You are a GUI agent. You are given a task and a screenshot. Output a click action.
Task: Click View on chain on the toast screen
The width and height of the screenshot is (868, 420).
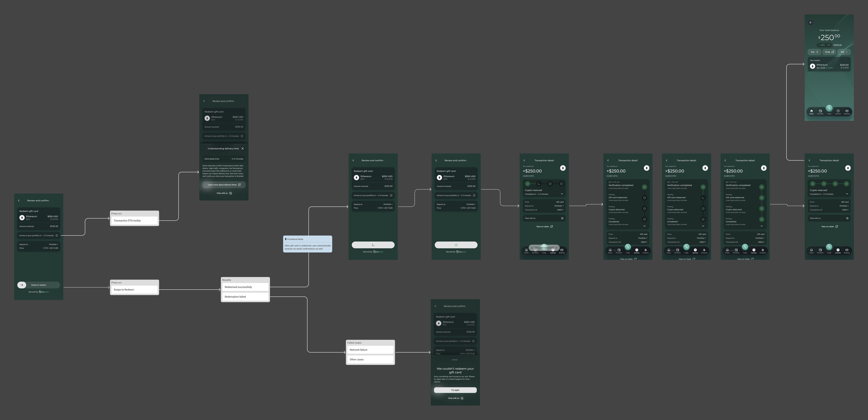click(x=544, y=227)
